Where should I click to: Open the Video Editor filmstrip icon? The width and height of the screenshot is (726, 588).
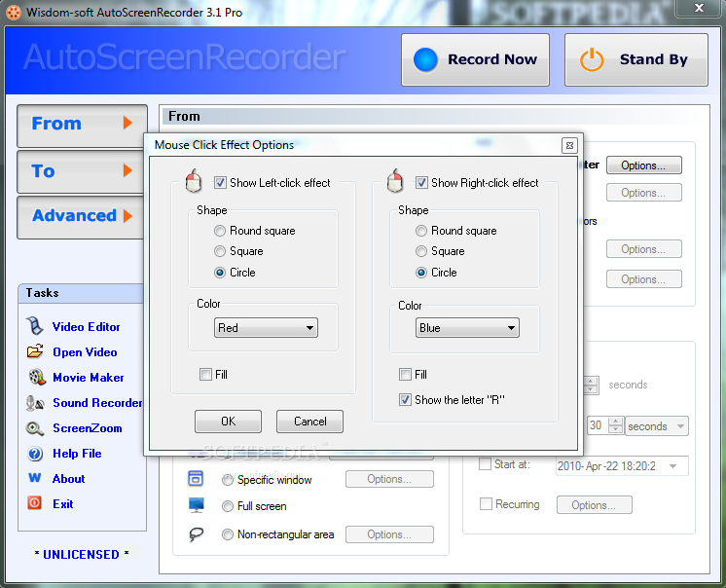click(x=35, y=326)
